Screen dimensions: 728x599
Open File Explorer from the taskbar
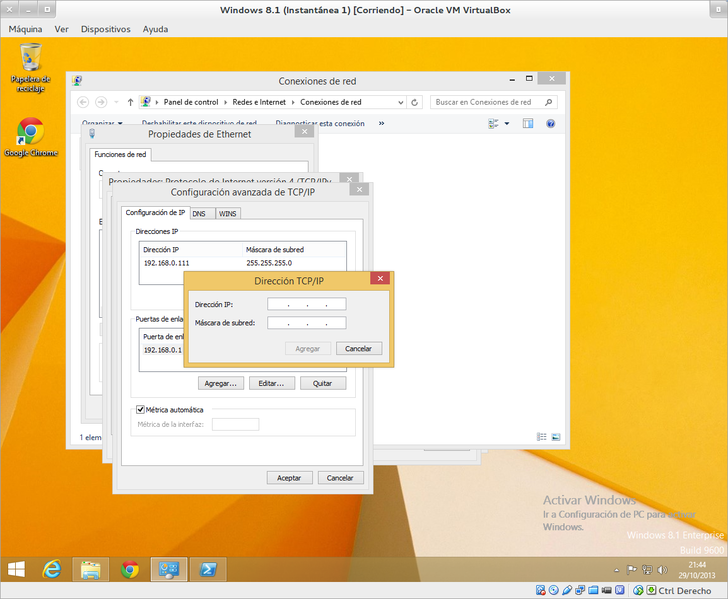91,569
